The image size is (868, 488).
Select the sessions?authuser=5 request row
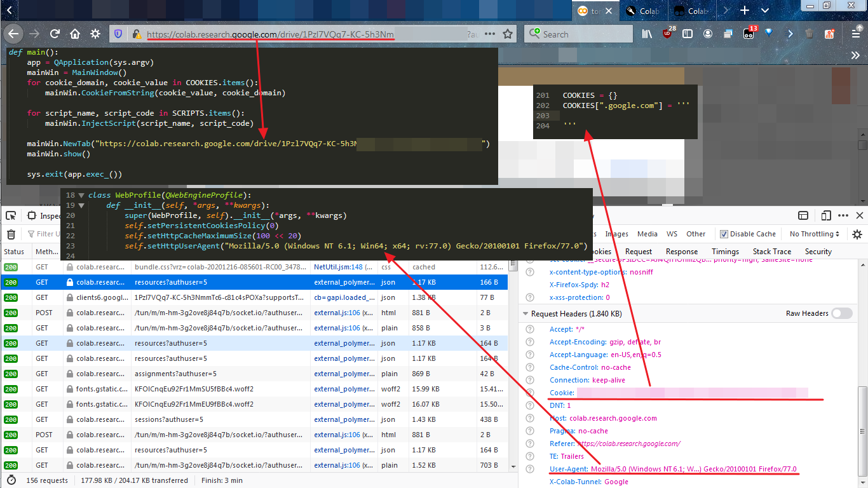254,419
